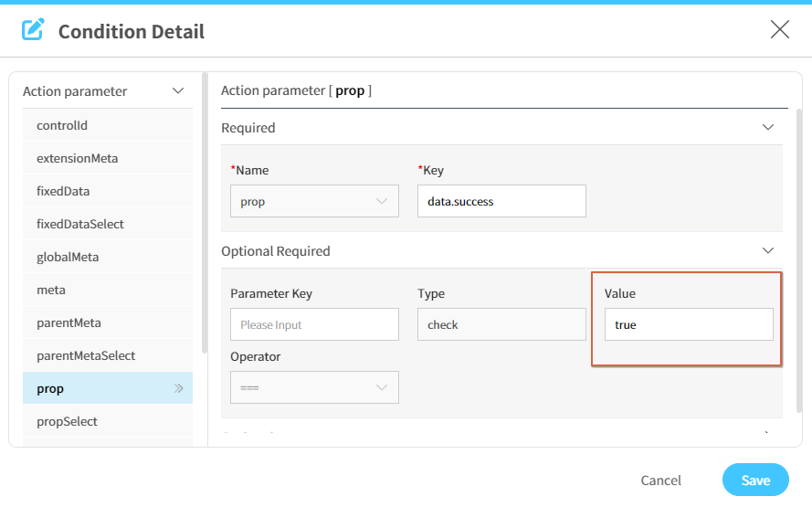The height and width of the screenshot is (507, 812).
Task: Collapse the Required section
Action: pyautogui.click(x=768, y=127)
